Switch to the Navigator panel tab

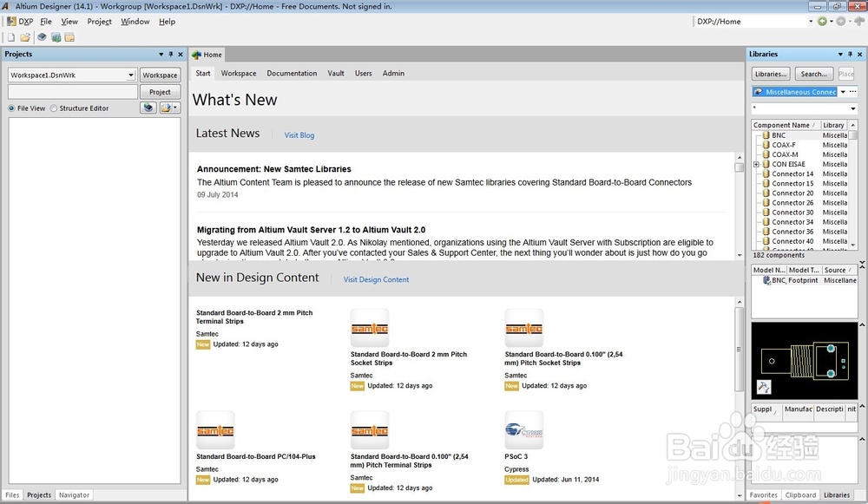tap(74, 495)
